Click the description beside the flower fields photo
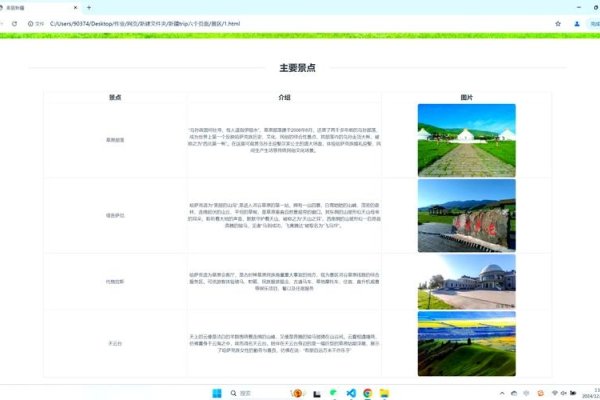This screenshot has height=400, width=600. pyautogui.click(x=284, y=343)
